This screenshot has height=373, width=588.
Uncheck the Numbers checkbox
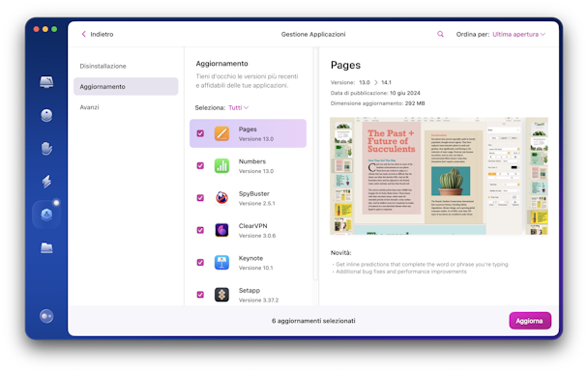(x=200, y=165)
